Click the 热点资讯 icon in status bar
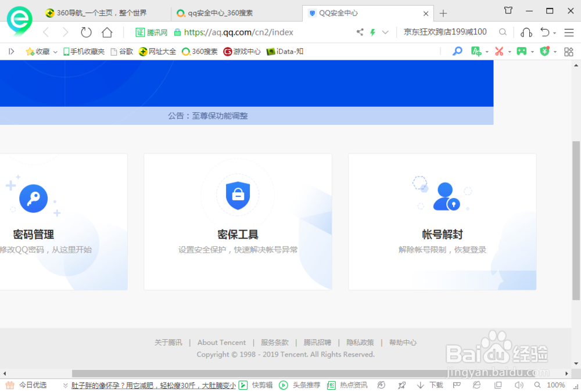 point(331,386)
